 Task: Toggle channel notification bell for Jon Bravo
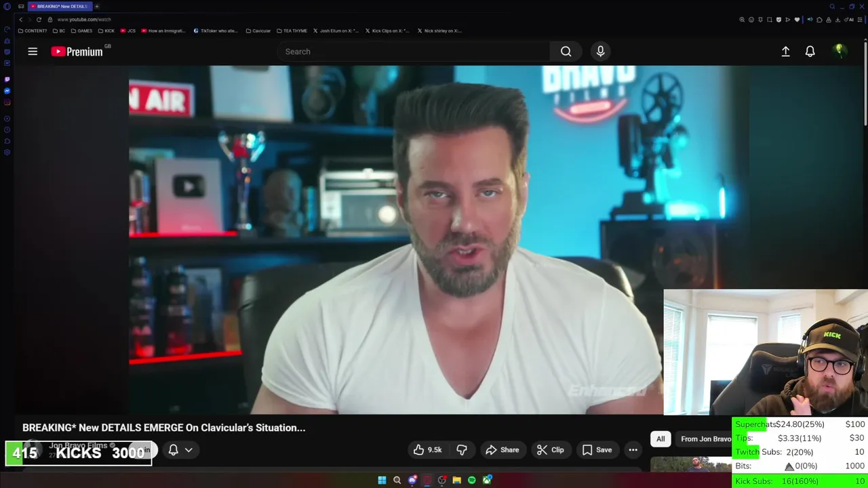[x=173, y=450]
